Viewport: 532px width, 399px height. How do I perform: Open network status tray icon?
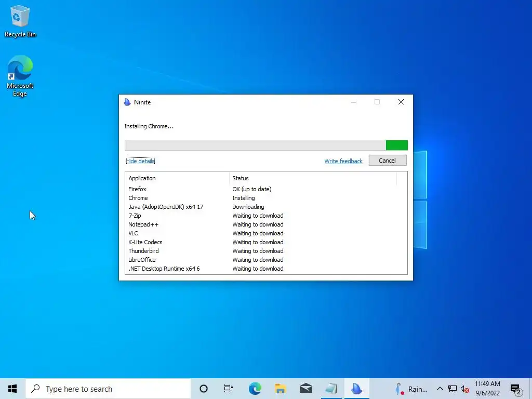[x=453, y=389]
